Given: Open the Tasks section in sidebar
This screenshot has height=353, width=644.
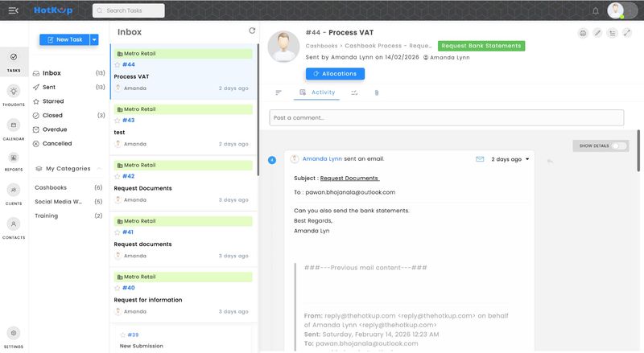Looking at the screenshot, I should 14,62.
